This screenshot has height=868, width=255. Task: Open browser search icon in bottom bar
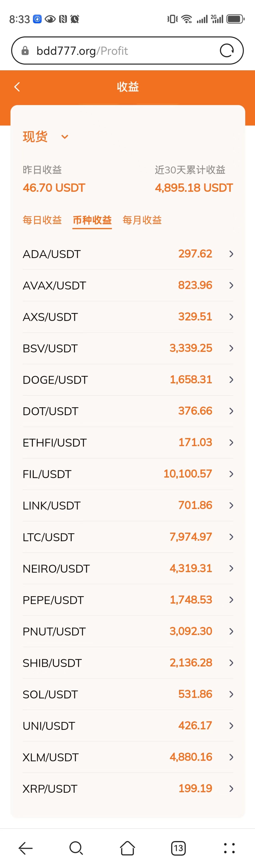point(76,848)
